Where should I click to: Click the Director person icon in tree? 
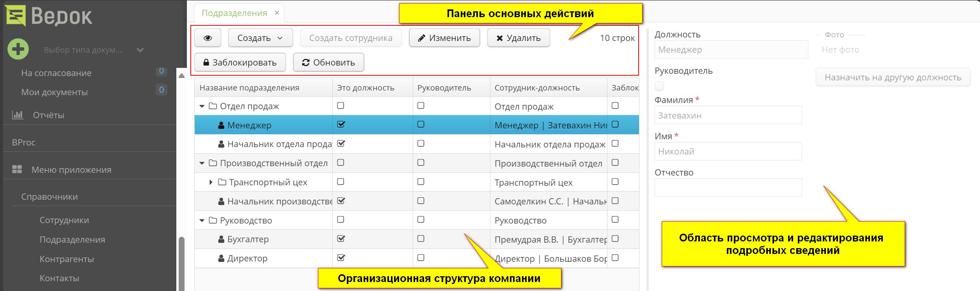click(221, 258)
